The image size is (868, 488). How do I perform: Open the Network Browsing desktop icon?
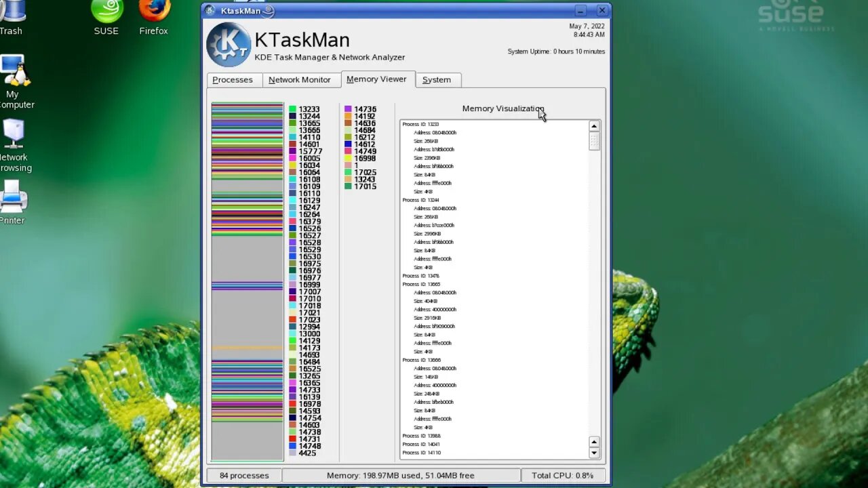(14, 146)
